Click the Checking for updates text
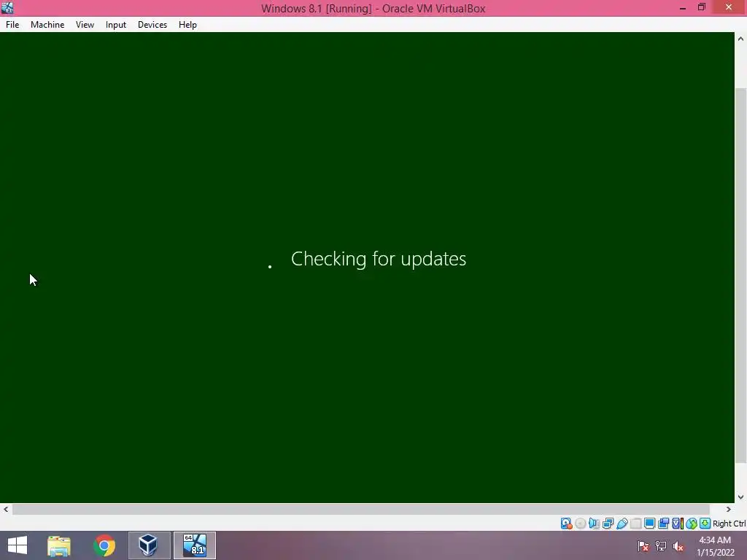 (379, 259)
